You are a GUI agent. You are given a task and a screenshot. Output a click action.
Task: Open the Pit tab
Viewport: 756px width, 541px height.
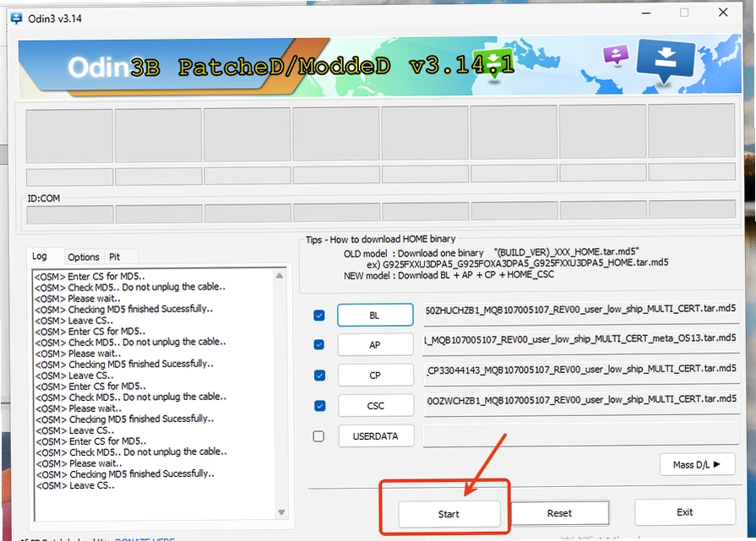[x=115, y=257]
